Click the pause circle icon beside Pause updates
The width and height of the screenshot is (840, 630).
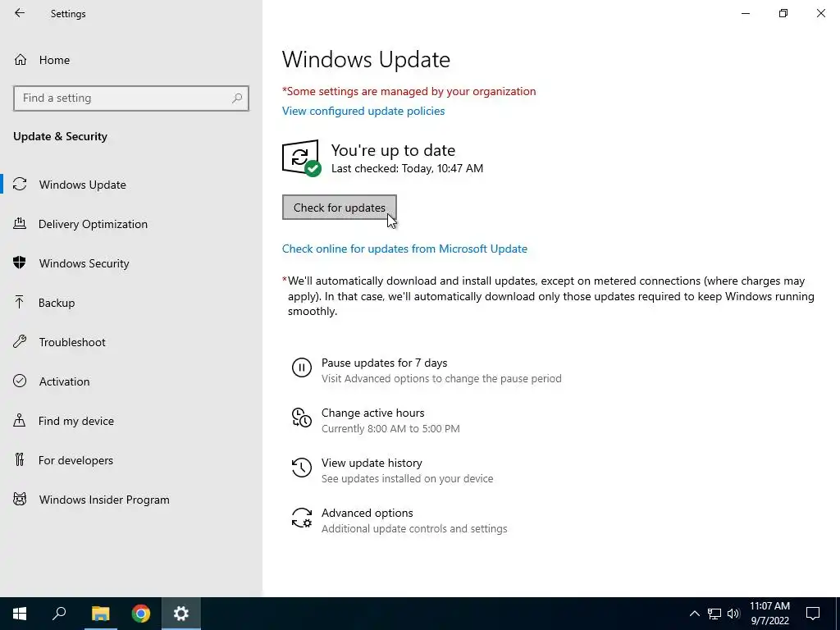click(302, 367)
